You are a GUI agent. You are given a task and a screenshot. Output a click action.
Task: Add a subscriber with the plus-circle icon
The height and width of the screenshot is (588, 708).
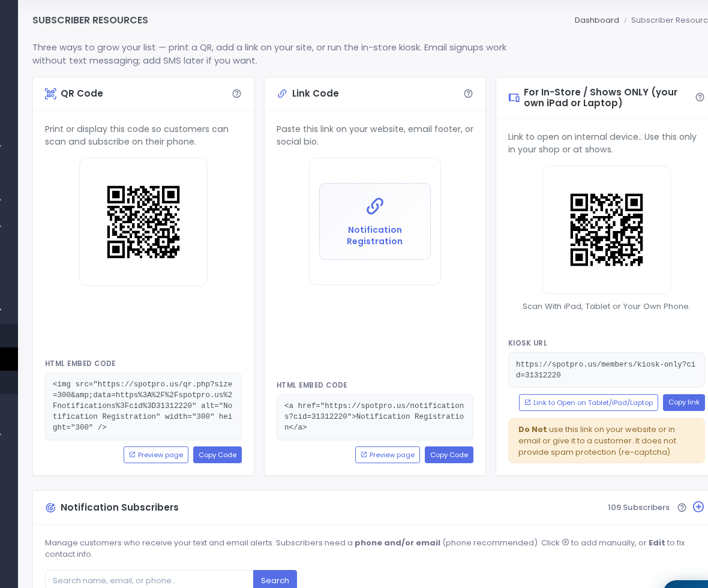click(x=698, y=507)
